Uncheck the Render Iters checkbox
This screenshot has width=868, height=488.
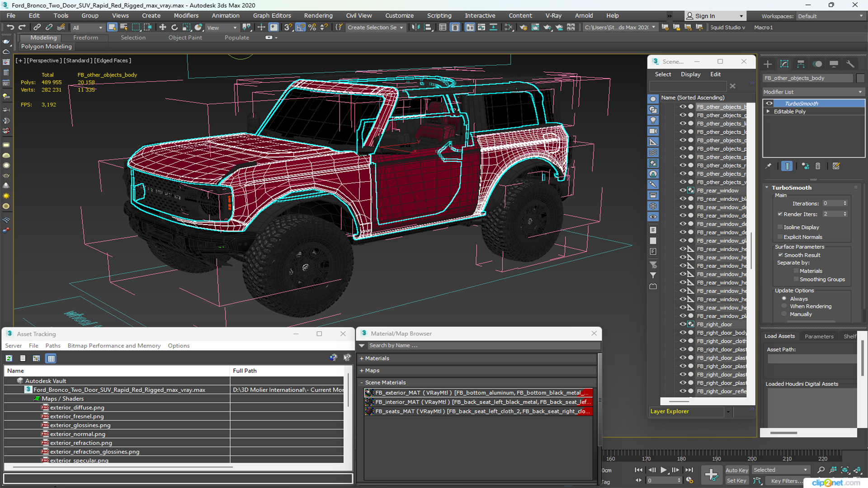pyautogui.click(x=780, y=214)
